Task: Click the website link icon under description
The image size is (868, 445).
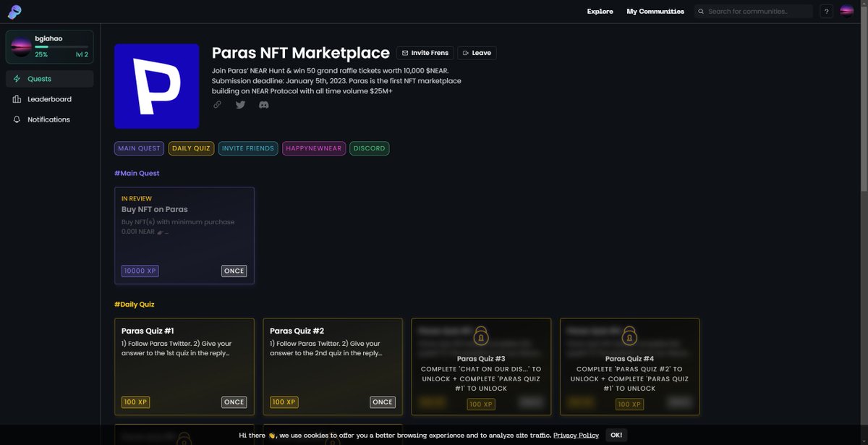Action: pos(217,105)
